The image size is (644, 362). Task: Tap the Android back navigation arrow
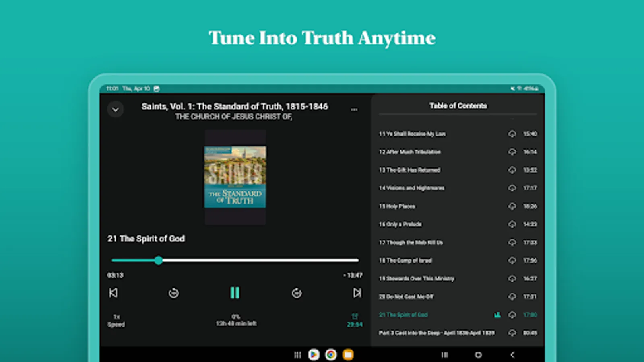[512, 355]
